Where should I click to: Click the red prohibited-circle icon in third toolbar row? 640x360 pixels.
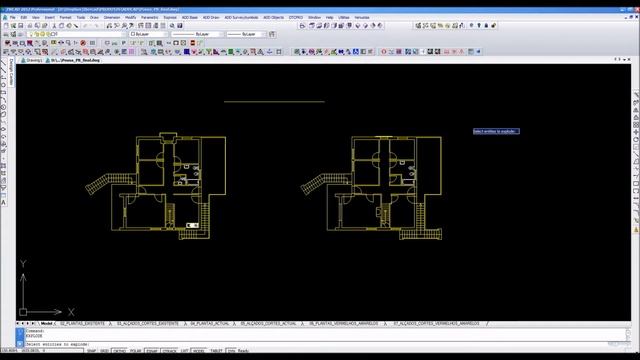(x=83, y=43)
